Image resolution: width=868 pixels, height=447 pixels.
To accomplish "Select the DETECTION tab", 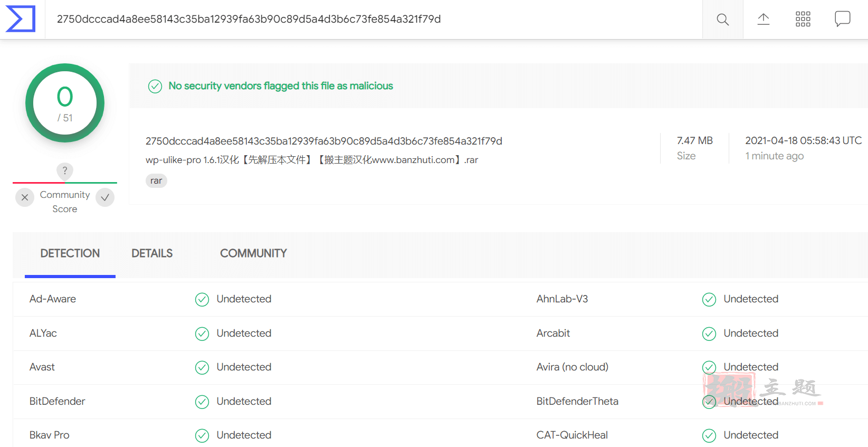I will (70, 253).
